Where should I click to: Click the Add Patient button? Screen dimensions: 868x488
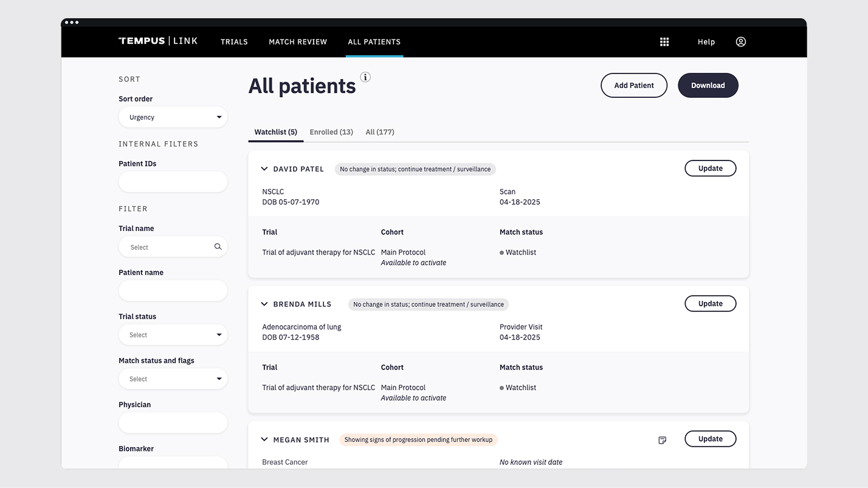(x=634, y=86)
